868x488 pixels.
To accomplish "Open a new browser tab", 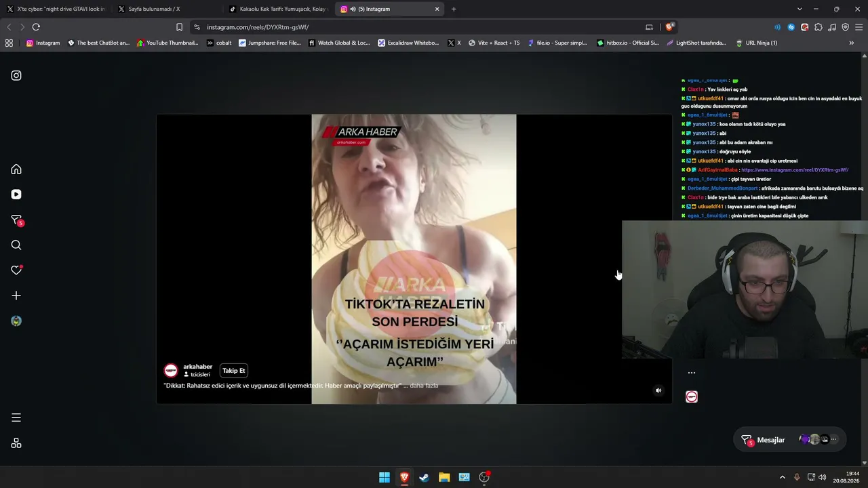I will 454,9.
